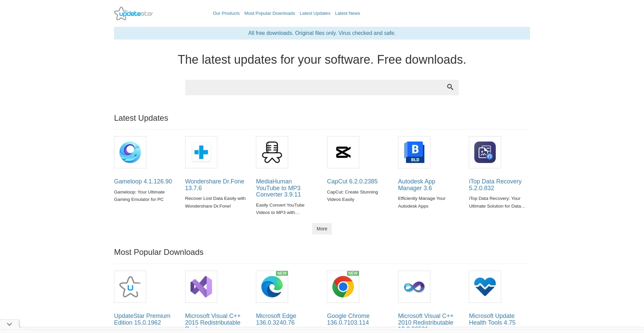This screenshot has height=333, width=644.
Task: Open the Autodesk App Manager 3.6 link
Action: coord(417,185)
